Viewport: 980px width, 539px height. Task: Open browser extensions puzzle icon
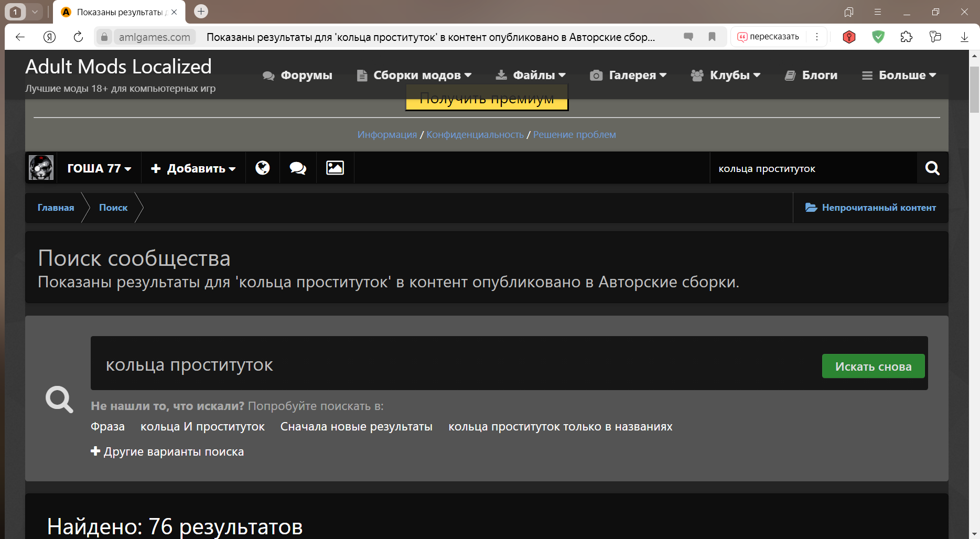point(906,37)
